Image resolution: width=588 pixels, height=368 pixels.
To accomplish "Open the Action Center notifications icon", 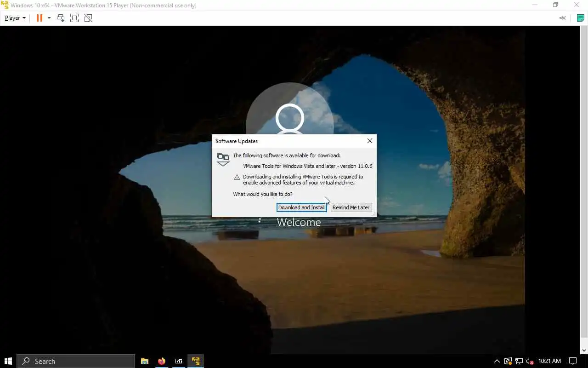I will click(573, 361).
